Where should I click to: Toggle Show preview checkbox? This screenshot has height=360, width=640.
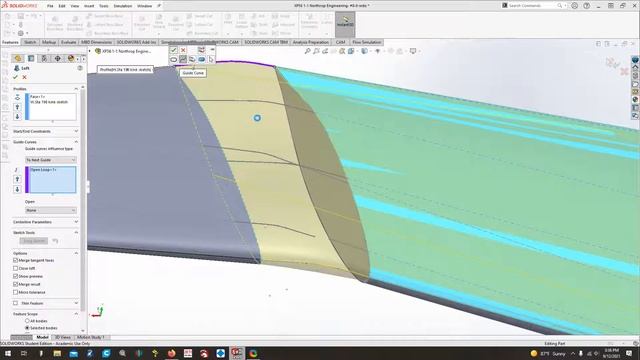[16, 276]
